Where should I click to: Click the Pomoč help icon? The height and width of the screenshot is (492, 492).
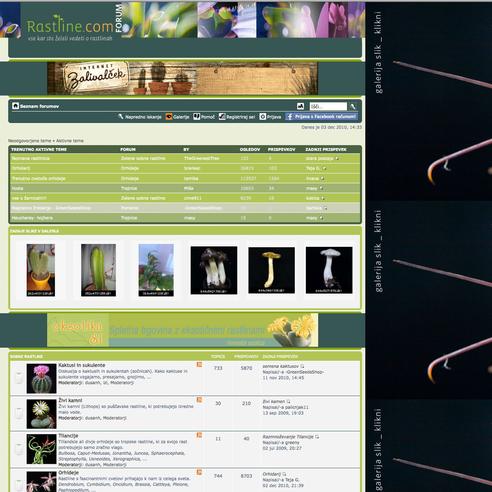point(196,116)
